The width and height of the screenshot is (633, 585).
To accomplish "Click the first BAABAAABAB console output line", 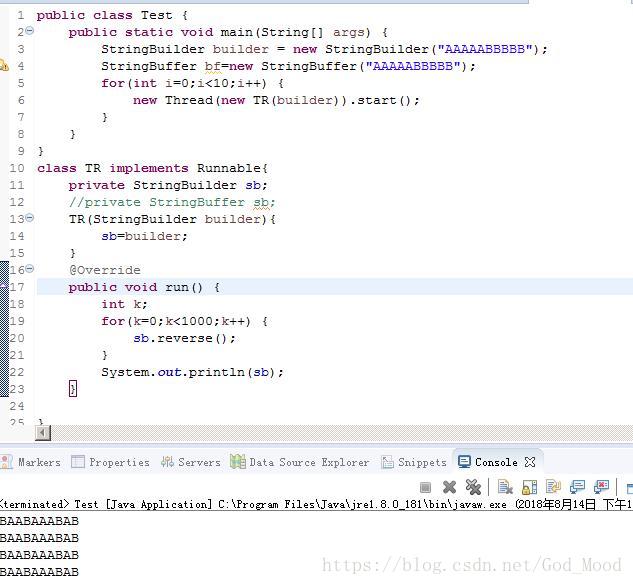I will (39, 521).
